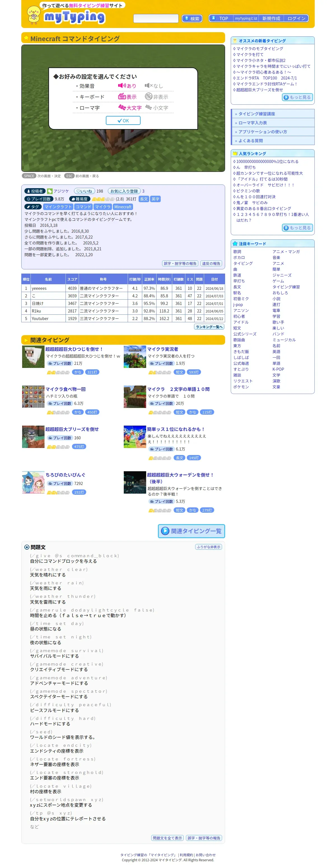Click the K-POP keyword

point(278,369)
